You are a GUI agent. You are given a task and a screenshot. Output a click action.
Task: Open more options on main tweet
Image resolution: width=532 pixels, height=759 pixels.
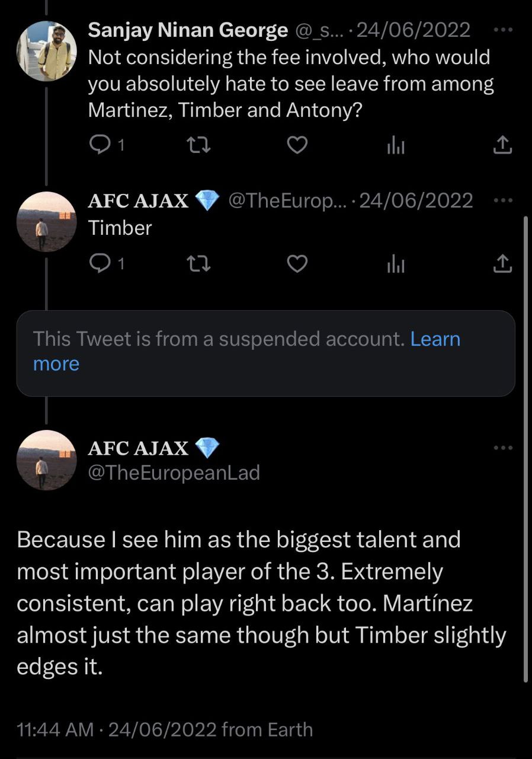point(502,448)
